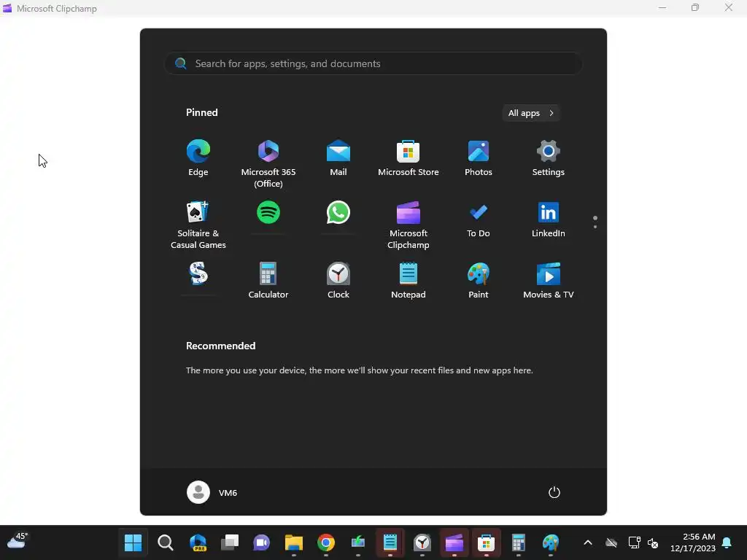Open muted volume icon in tray
Screen dimensions: 747x560
[653, 542]
